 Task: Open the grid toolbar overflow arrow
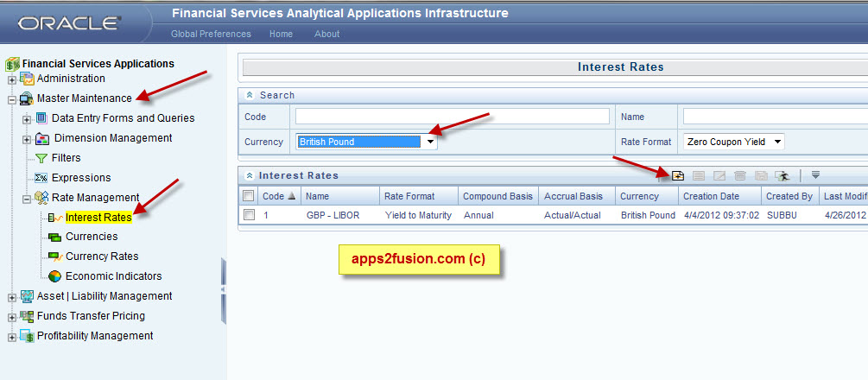tap(815, 175)
